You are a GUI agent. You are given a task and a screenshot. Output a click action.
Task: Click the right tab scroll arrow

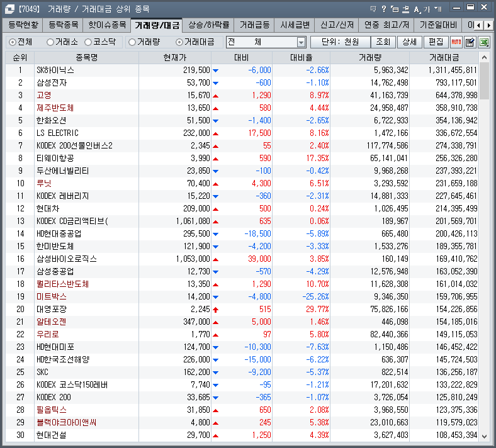pos(488,25)
